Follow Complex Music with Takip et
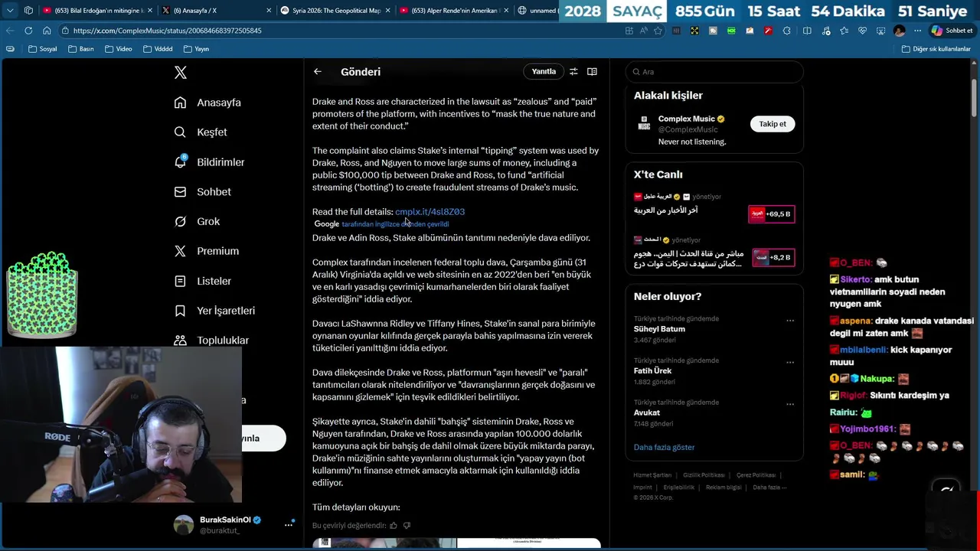 coord(773,124)
